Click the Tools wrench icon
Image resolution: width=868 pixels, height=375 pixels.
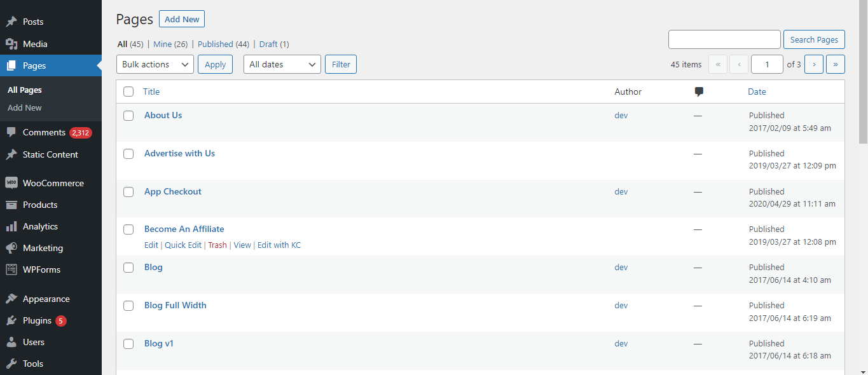pos(11,364)
